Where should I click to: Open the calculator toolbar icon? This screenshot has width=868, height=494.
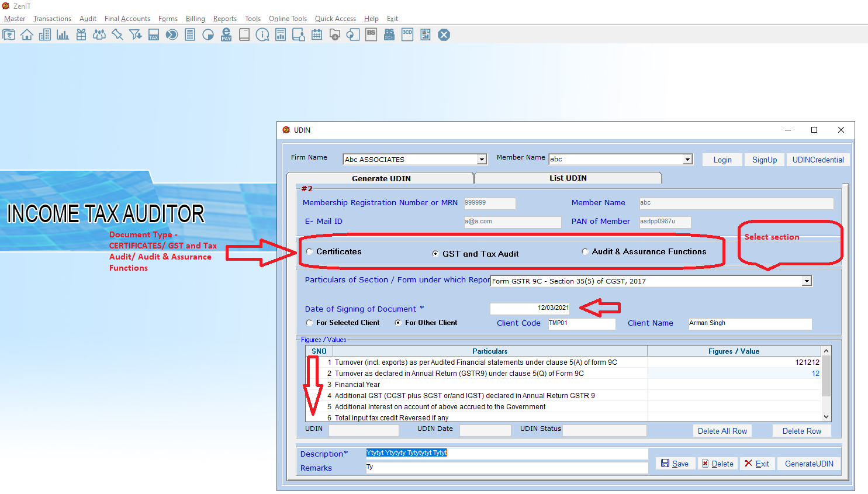click(x=190, y=35)
